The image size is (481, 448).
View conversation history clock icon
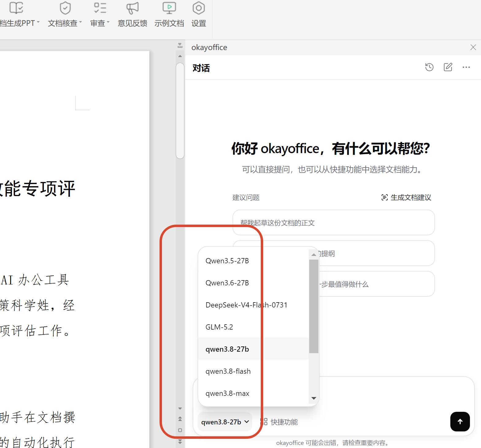coord(429,67)
